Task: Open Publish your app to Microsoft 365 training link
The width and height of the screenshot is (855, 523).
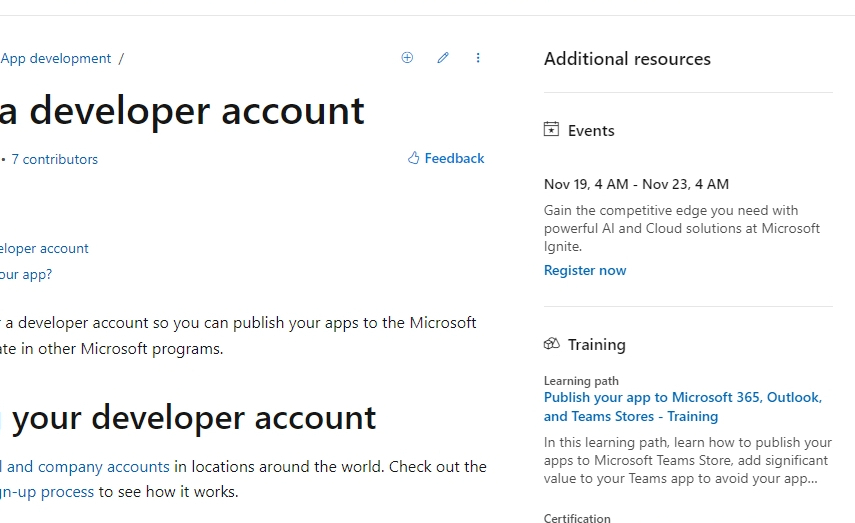Action: click(x=683, y=407)
